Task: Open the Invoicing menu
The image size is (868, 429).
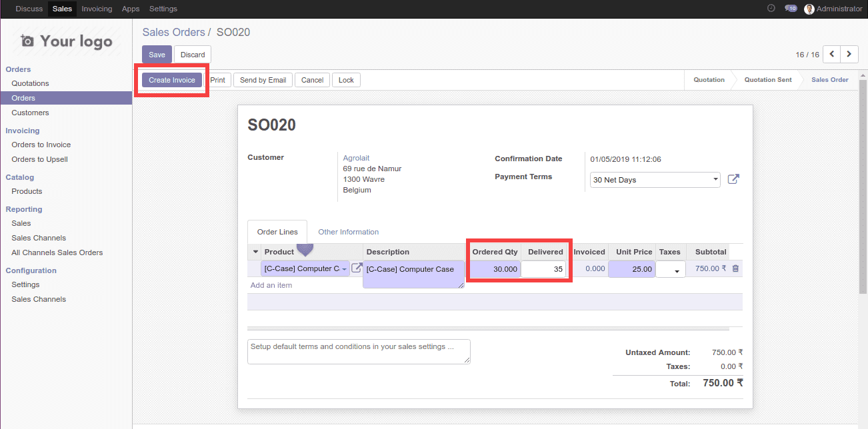Action: pyautogui.click(x=97, y=9)
